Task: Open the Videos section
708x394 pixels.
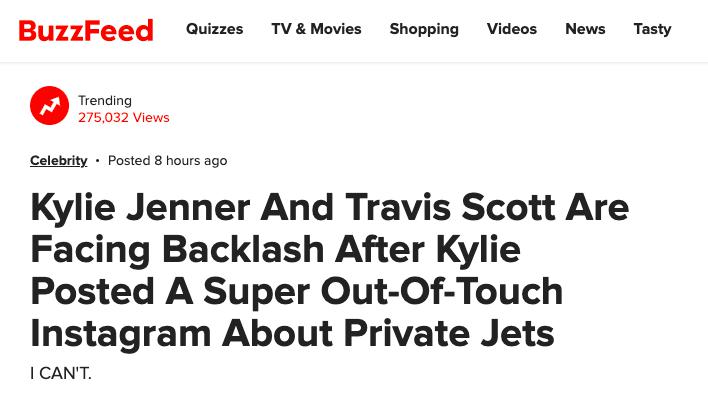Action: point(512,29)
